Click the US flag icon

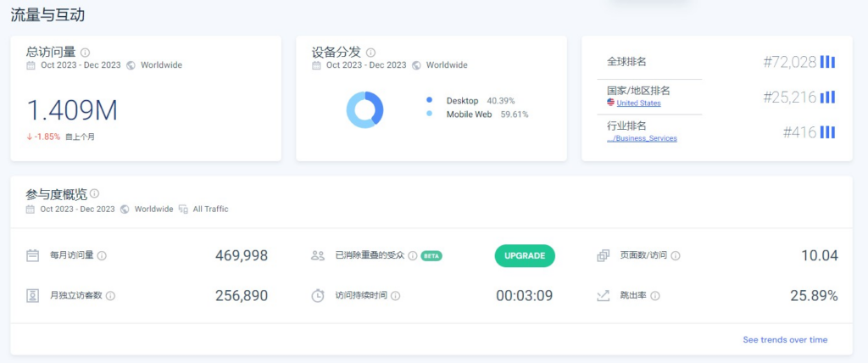[x=610, y=103]
